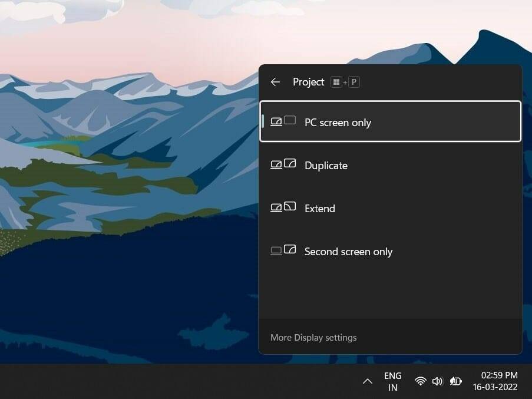Expand the hidden icons tray chevron
Image resolution: width=532 pixels, height=399 pixels.
368,381
